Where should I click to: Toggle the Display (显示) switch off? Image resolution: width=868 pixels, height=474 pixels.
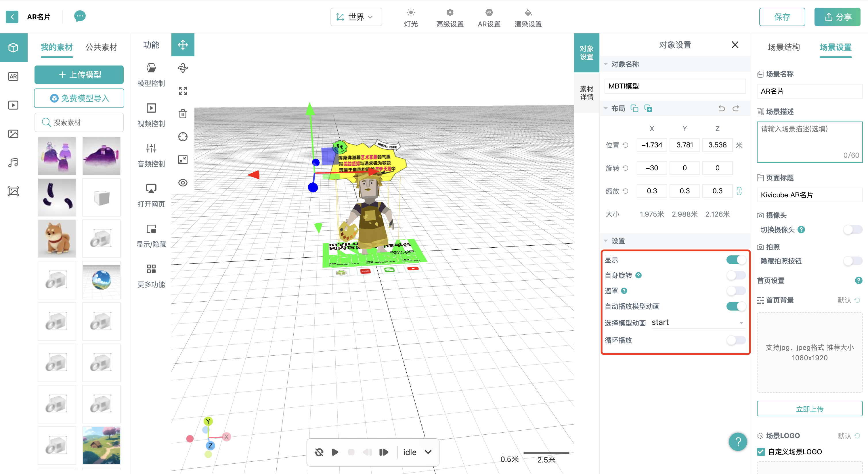click(736, 260)
